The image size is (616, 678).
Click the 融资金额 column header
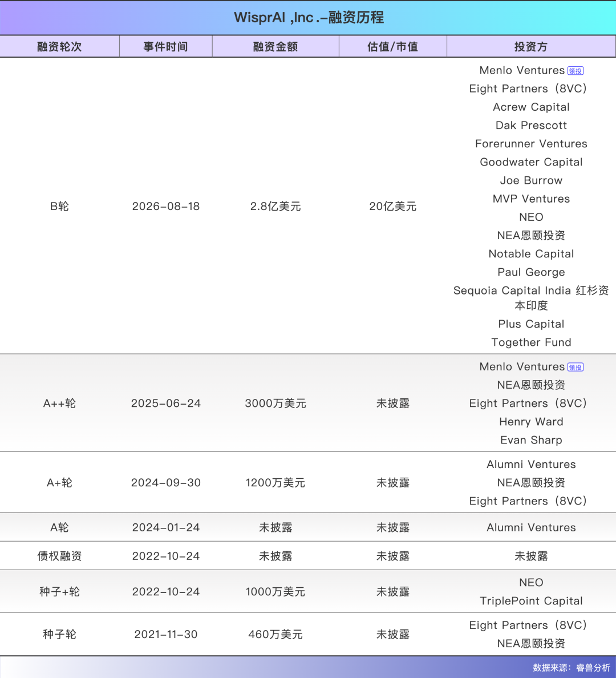point(275,47)
